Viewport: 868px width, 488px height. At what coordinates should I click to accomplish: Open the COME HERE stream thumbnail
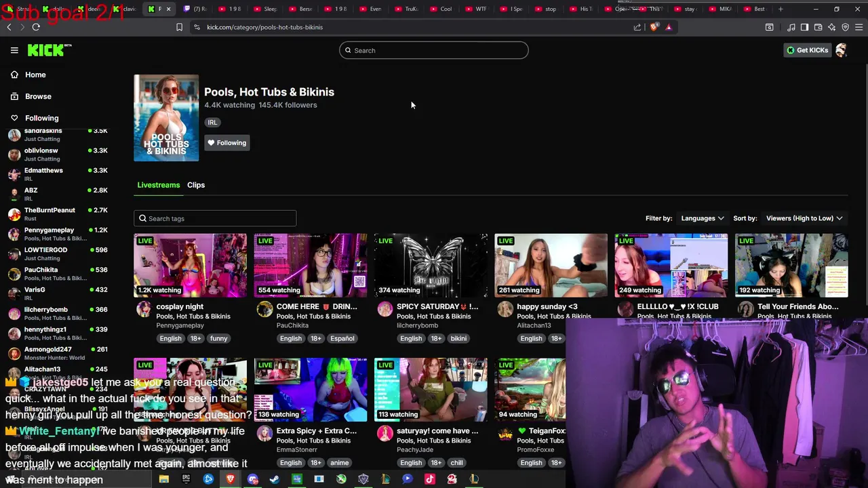tap(311, 266)
